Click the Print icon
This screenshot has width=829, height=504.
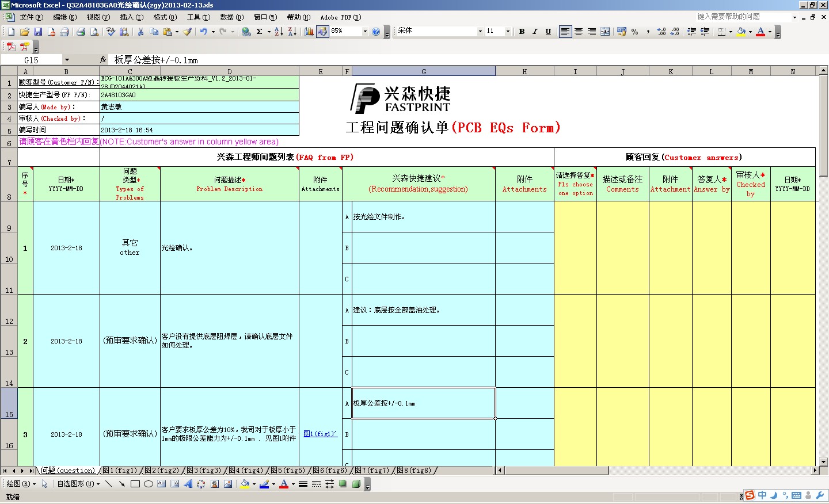(81, 32)
